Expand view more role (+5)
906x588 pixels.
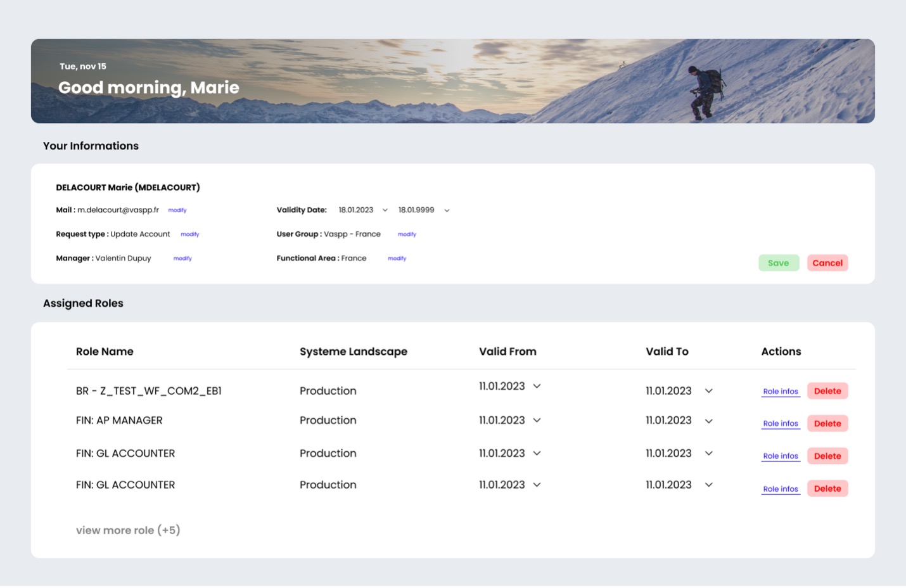click(127, 530)
